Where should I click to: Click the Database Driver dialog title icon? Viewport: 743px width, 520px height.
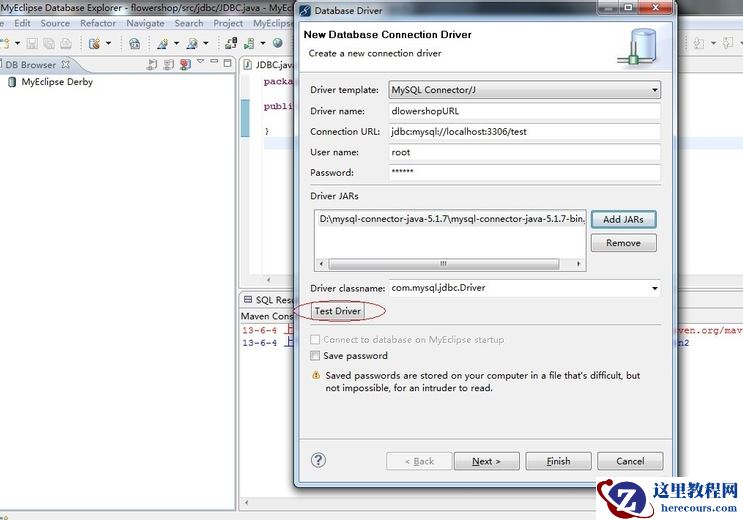306,10
